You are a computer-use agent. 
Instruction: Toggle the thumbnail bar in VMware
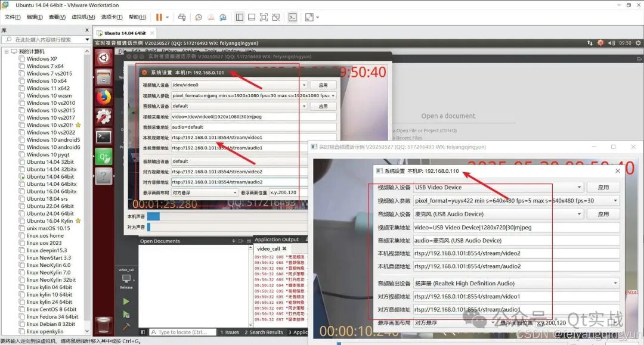tap(252, 17)
